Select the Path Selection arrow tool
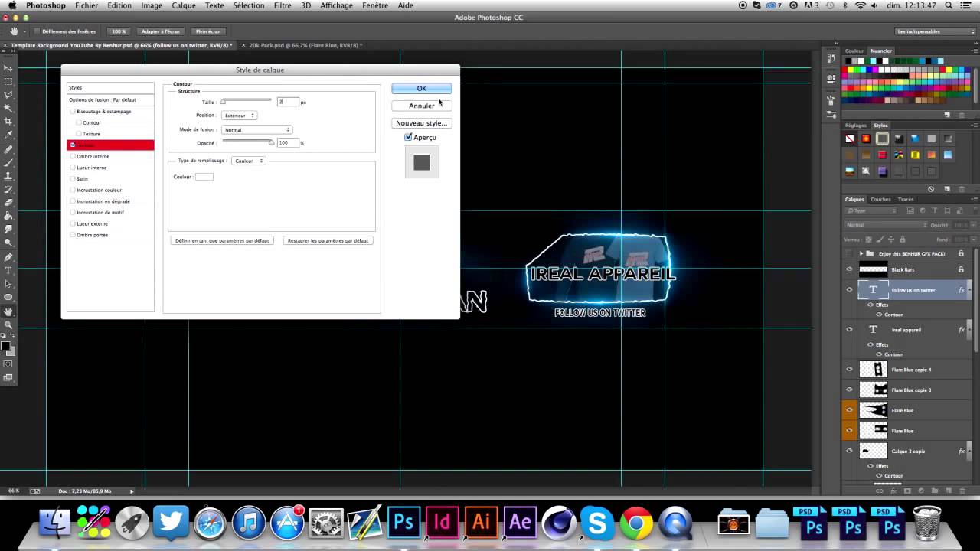The width and height of the screenshot is (980, 551). point(8,284)
